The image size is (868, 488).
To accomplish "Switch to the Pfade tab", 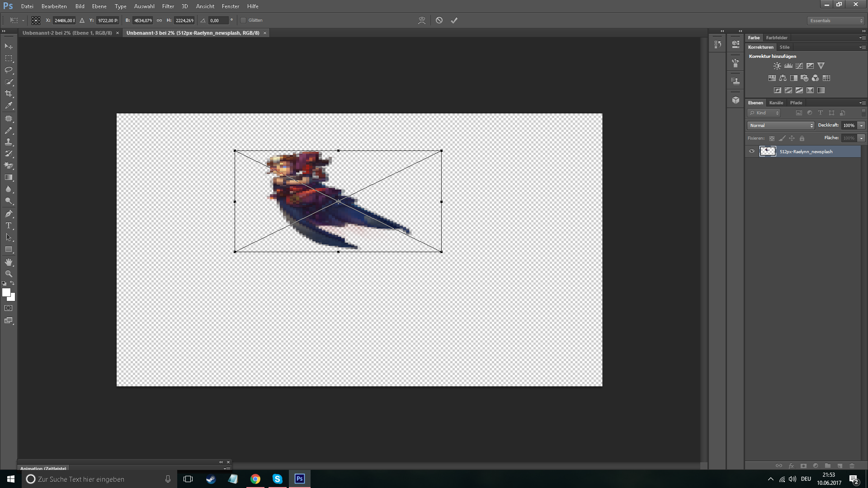I will point(796,103).
